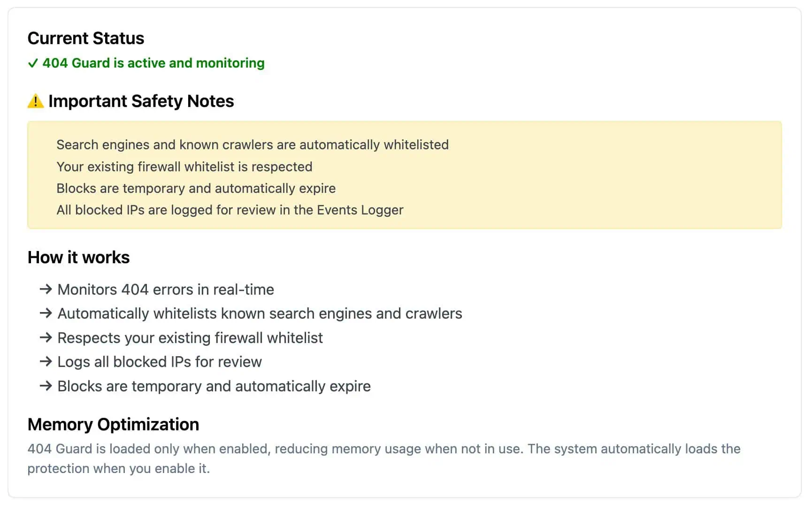
Task: Click the "404 Guard is active and monitoring" status text
Action: coord(153,63)
